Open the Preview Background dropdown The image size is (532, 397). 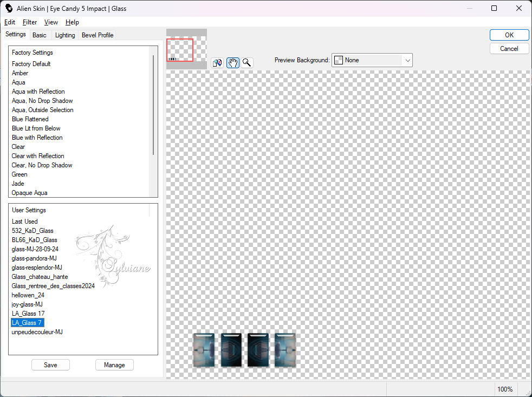372,60
